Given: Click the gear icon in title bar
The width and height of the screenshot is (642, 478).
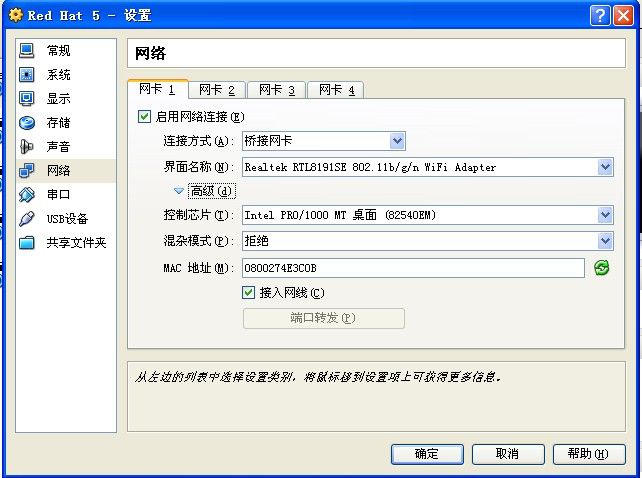Looking at the screenshot, I should 16,16.
